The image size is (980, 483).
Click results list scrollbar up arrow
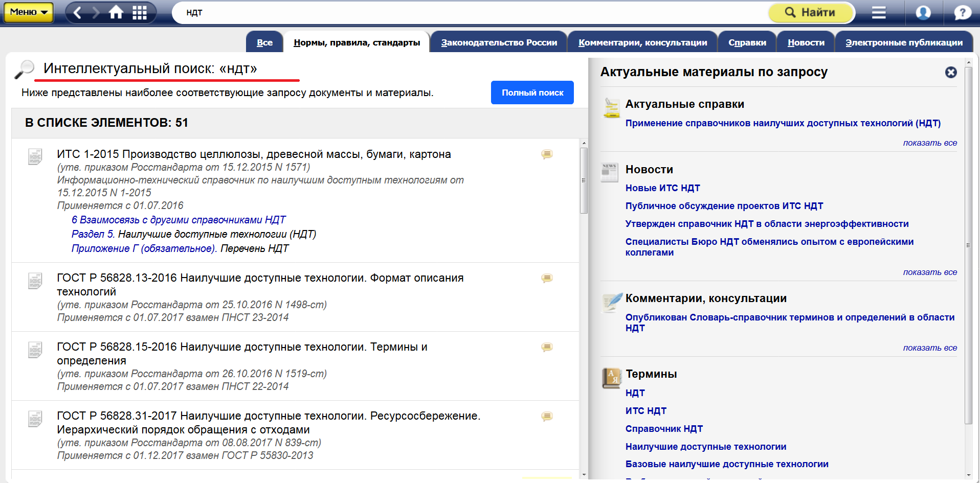(584, 143)
